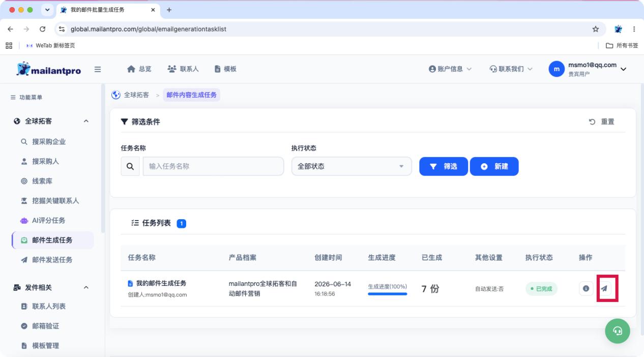Open user account dropdown chevron
This screenshot has height=357, width=644.
(624, 70)
